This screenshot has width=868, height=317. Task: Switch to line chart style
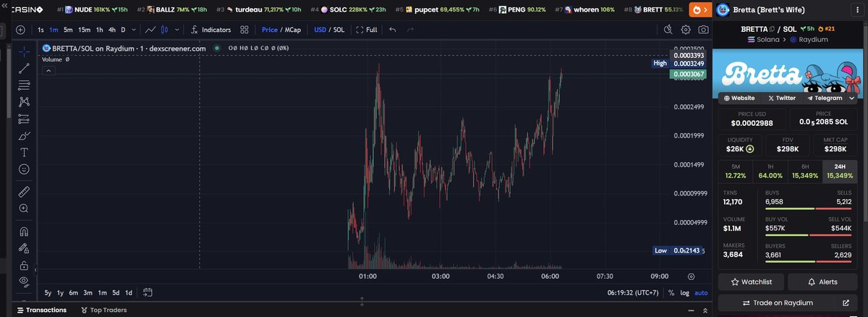pos(150,30)
